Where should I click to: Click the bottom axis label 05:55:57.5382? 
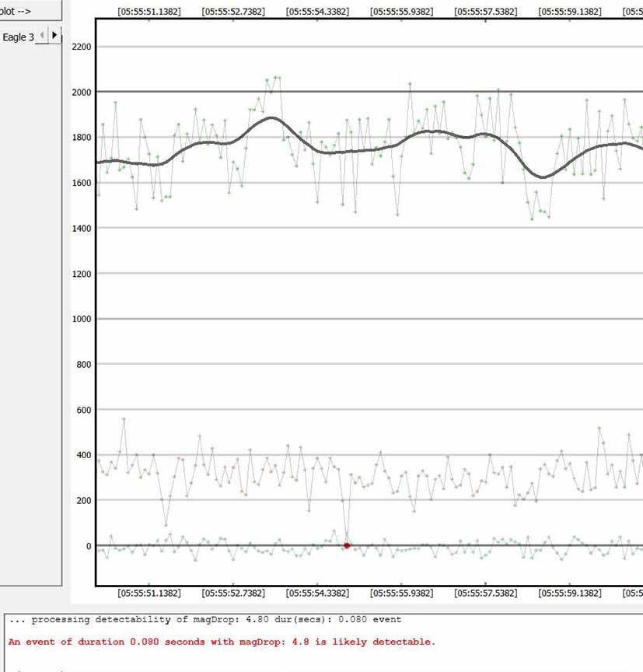(485, 593)
